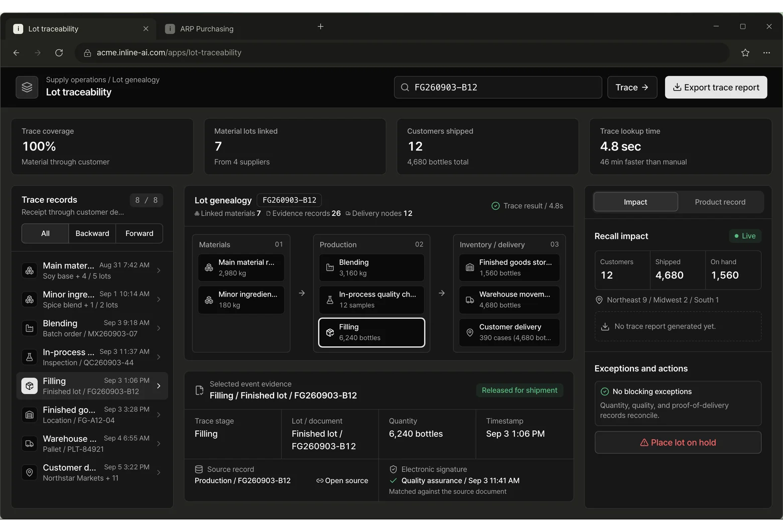Screen dimensions: 783x532
Task: Click the lot number search field
Action: click(x=498, y=87)
